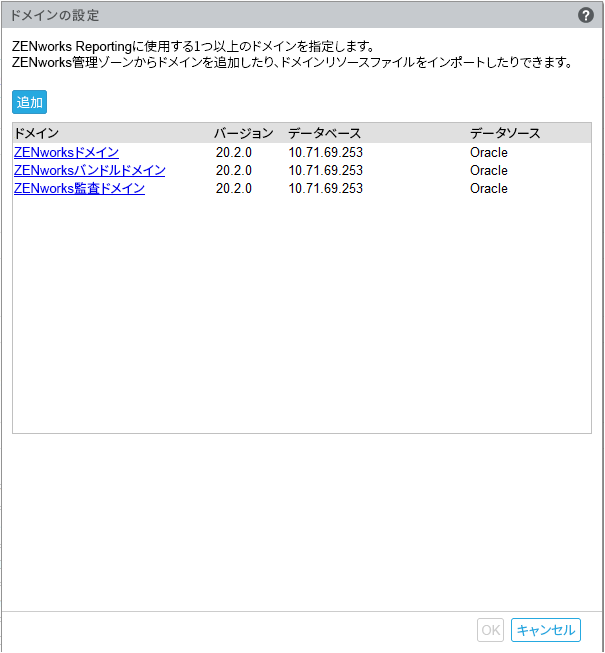Click the ドメインの設定 dialog title
The image size is (605, 653).
(x=55, y=15)
